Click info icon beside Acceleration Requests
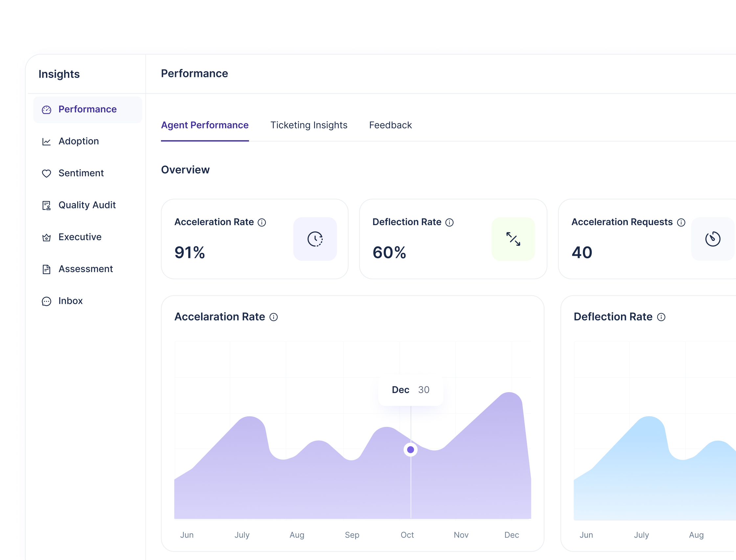Screen dimensions: 736x560 point(681,222)
